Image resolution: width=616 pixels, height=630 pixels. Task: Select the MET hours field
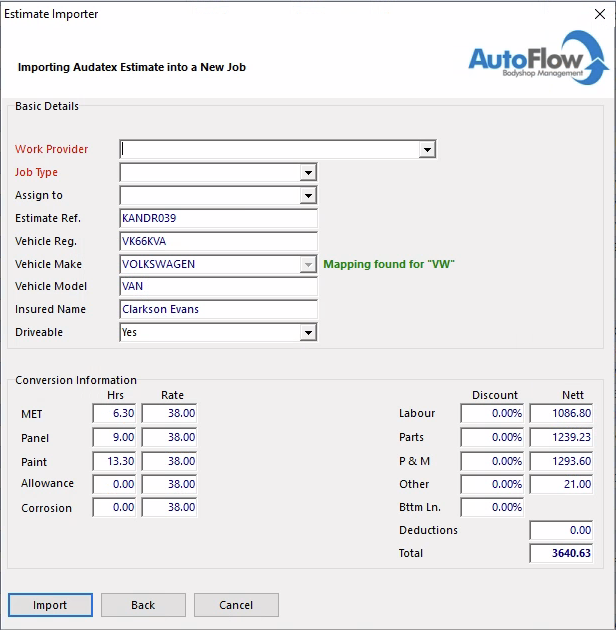pos(114,413)
